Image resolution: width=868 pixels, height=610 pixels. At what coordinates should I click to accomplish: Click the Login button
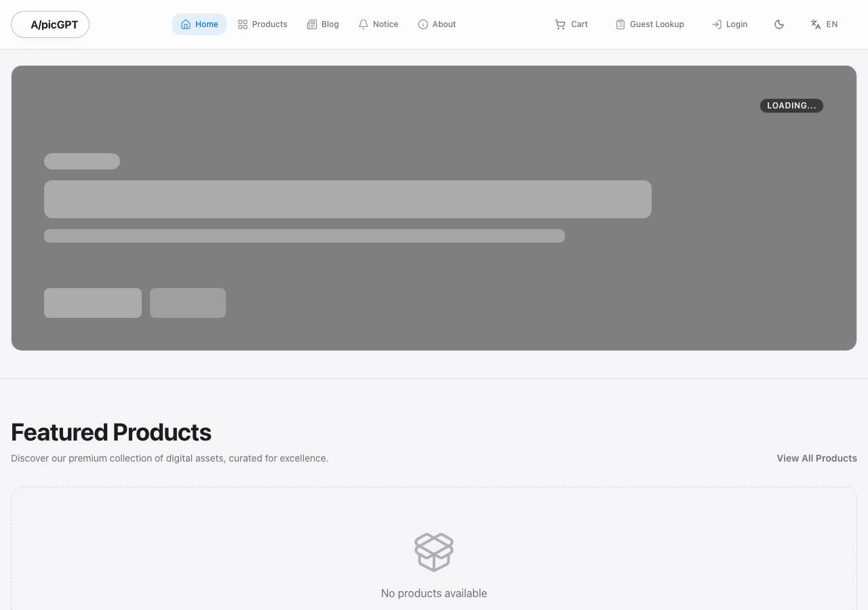coord(730,24)
